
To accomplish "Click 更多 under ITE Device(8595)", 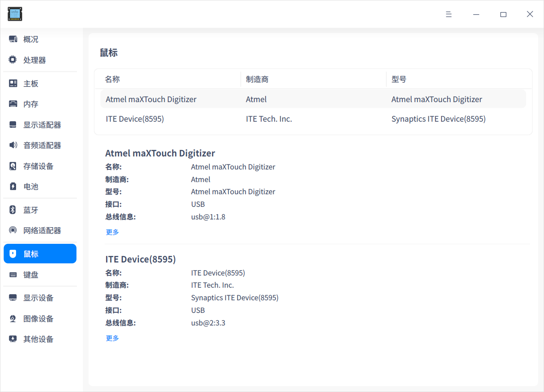I will click(x=112, y=338).
